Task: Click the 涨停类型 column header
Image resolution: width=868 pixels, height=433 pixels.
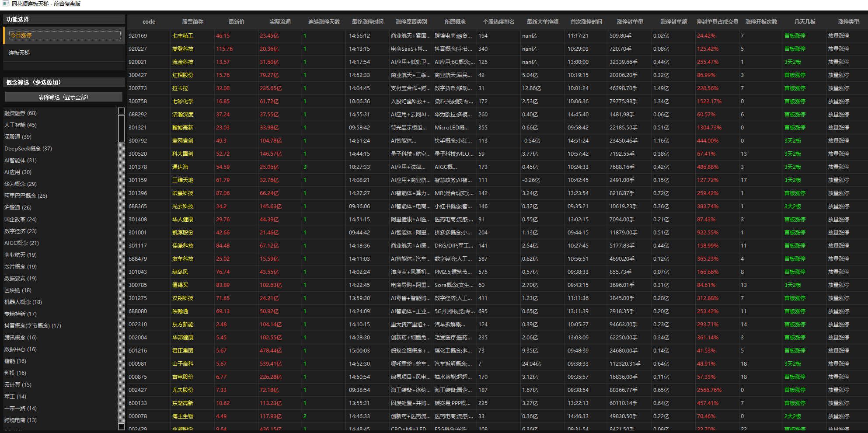Action: click(848, 22)
